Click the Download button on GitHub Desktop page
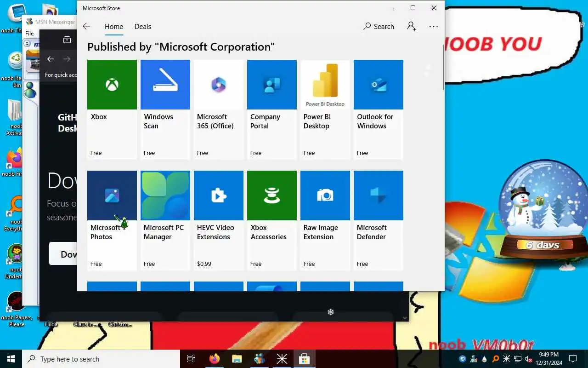 click(63, 254)
